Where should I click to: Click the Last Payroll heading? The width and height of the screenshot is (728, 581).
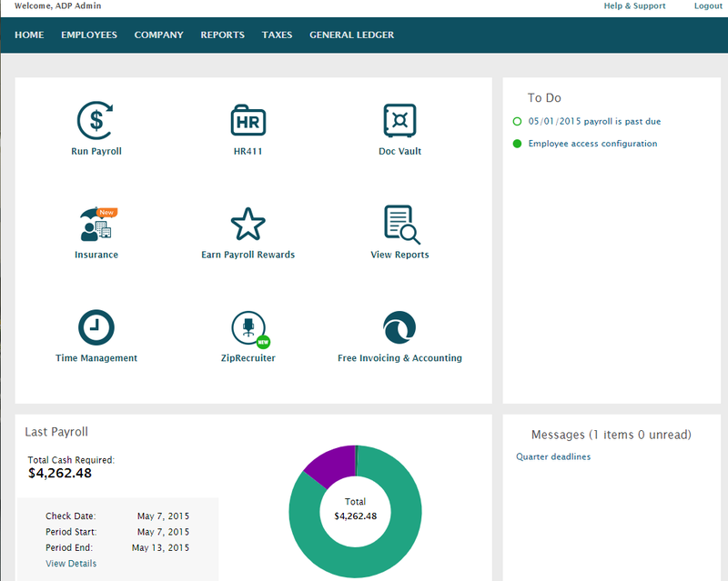pos(56,432)
